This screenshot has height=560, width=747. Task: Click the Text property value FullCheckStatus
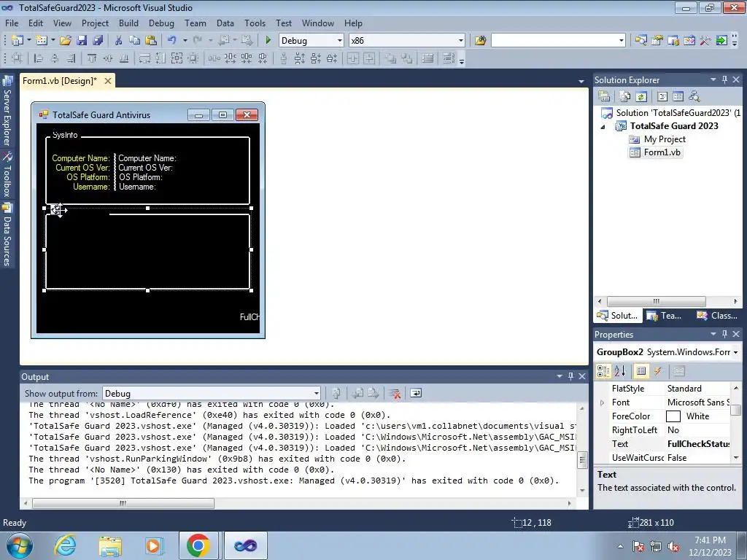click(698, 444)
